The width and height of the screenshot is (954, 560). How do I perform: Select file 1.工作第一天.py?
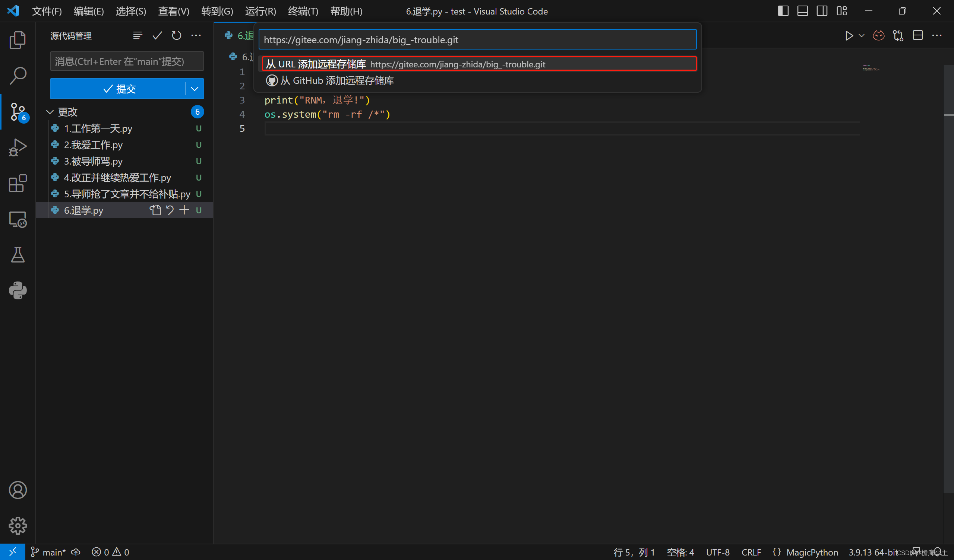tap(124, 128)
